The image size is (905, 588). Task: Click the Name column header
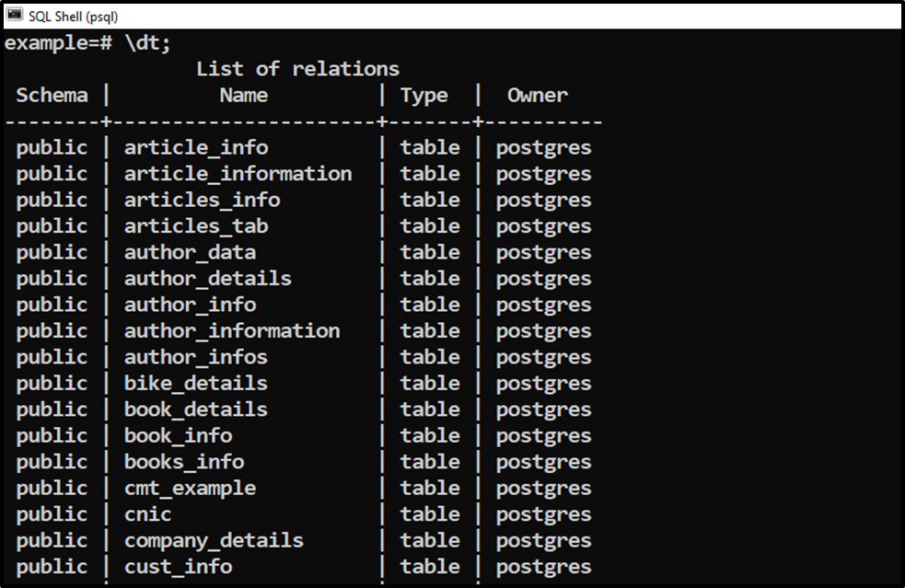[244, 95]
